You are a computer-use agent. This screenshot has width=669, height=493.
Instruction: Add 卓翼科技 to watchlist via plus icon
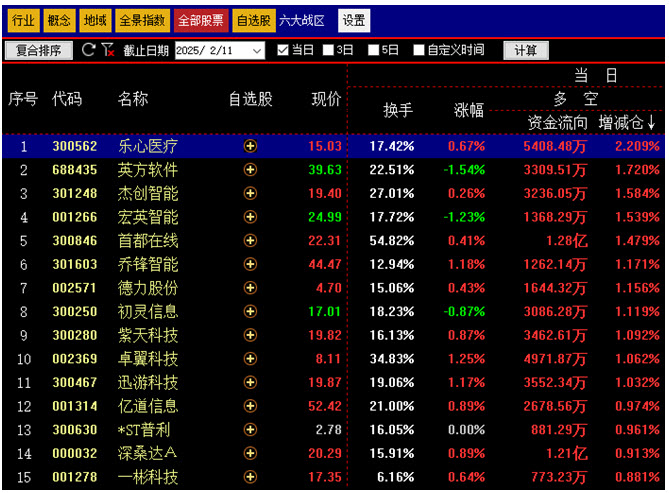(250, 359)
